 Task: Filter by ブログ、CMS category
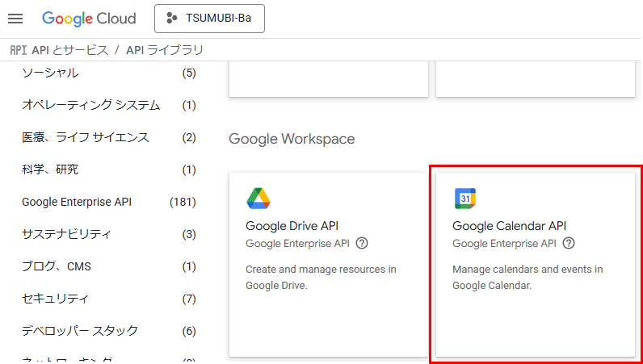(57, 266)
